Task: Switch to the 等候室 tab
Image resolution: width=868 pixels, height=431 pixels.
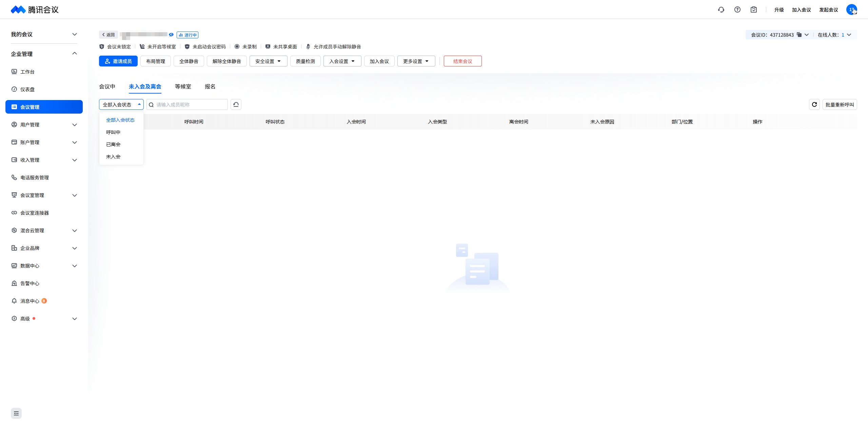Action: point(183,86)
